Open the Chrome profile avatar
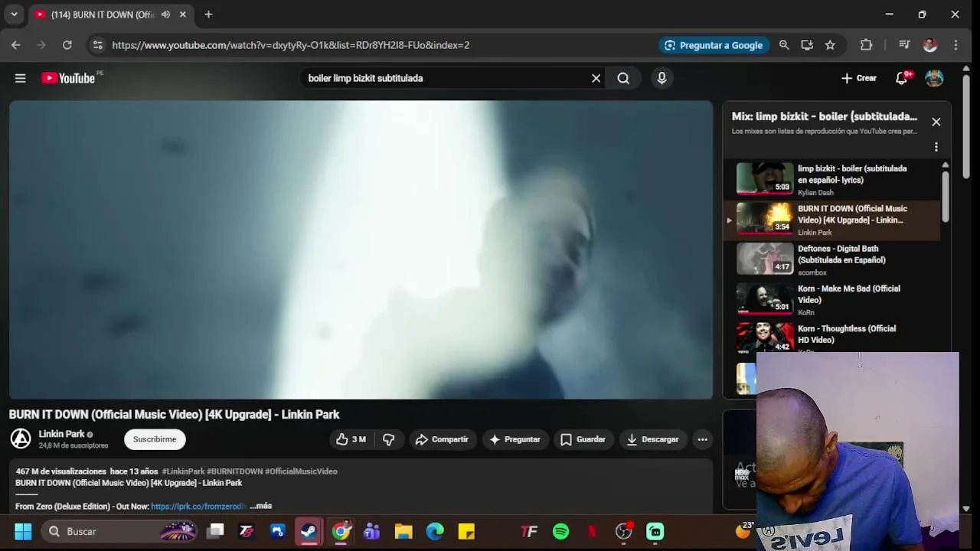This screenshot has height=551, width=980. 930,45
